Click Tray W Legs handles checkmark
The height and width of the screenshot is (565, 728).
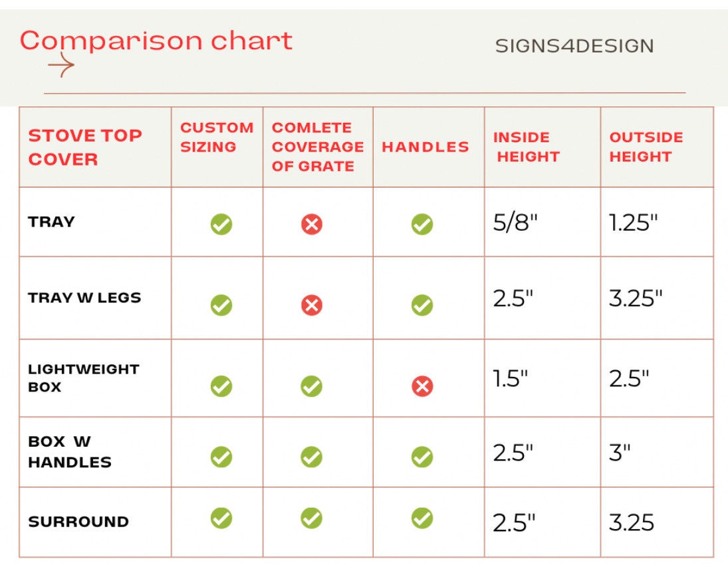pyautogui.click(x=422, y=305)
